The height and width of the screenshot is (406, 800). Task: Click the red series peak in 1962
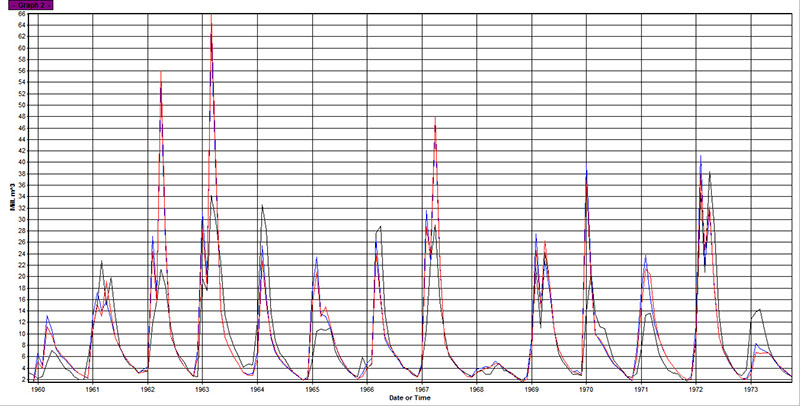tap(161, 72)
